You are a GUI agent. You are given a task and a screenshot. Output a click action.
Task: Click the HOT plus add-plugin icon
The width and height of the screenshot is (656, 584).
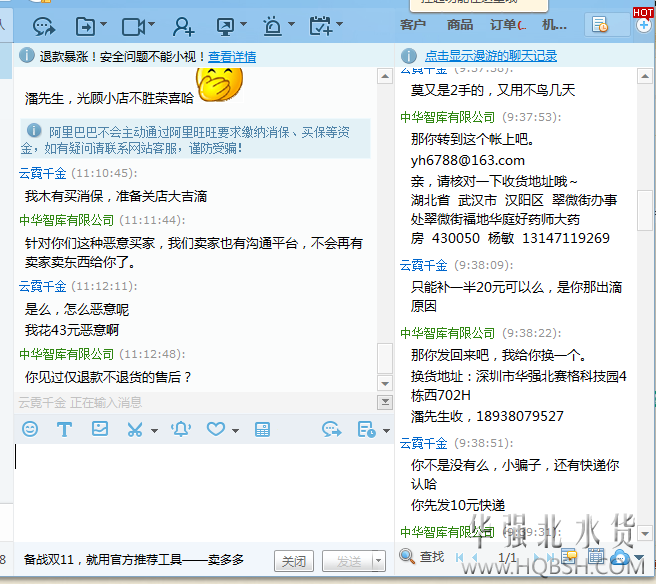pyautogui.click(x=643, y=25)
